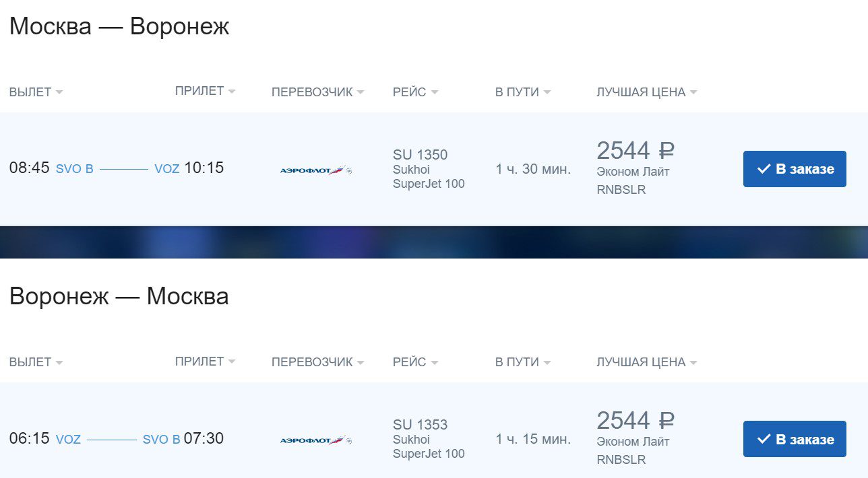Image resolution: width=868 pixels, height=478 pixels.
Task: Click the dark blue banner between flight sections
Action: tap(434, 242)
